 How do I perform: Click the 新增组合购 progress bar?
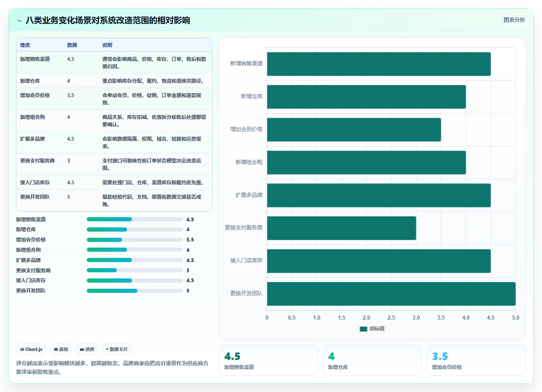pos(134,250)
